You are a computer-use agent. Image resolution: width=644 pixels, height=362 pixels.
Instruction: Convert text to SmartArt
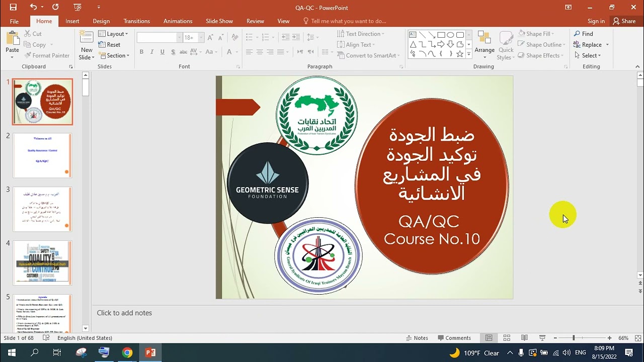click(x=368, y=56)
